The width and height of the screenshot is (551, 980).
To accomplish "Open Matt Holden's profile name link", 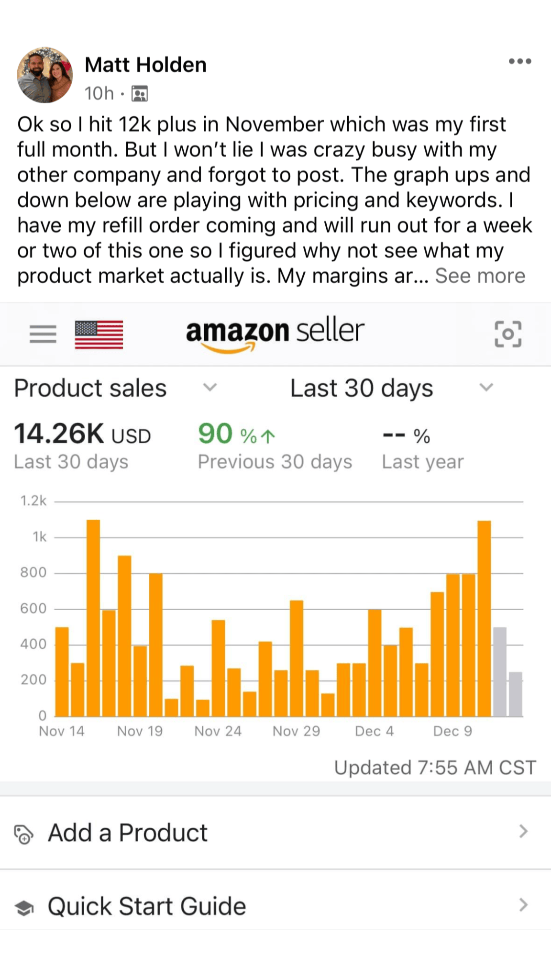I will click(145, 65).
